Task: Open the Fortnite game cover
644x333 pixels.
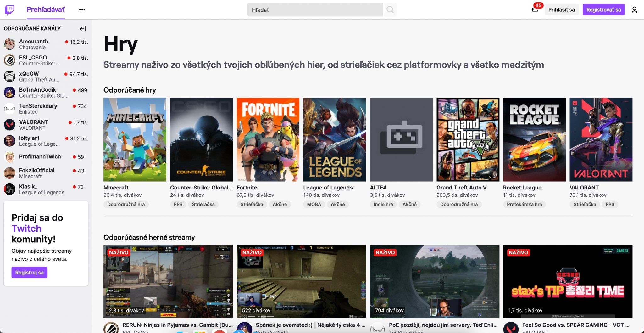Action: (x=268, y=139)
